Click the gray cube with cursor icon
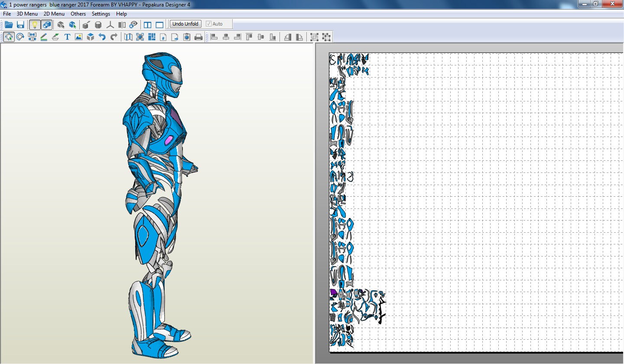This screenshot has width=624, height=364. point(61,24)
